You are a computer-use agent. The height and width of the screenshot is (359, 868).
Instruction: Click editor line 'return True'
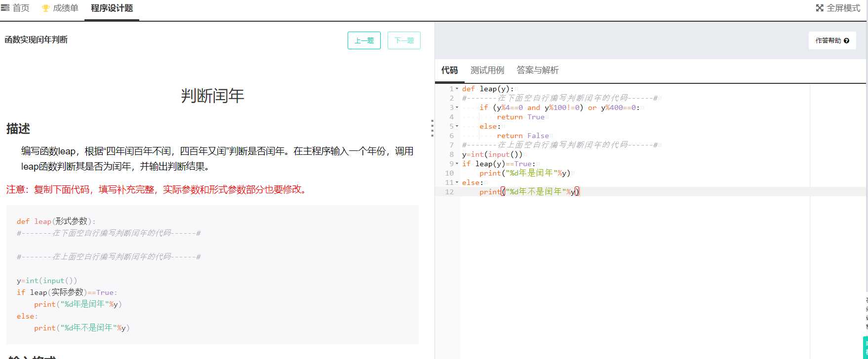[520, 117]
